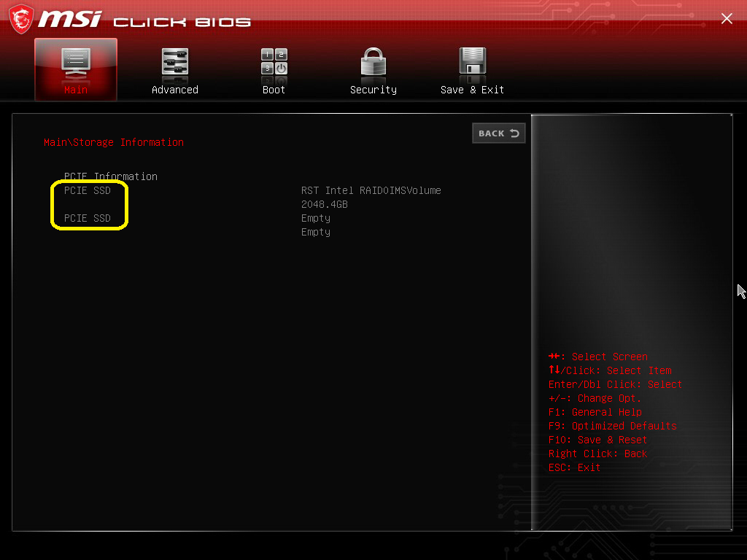Image resolution: width=747 pixels, height=560 pixels.
Task: Click the first Empty slot value
Action: click(x=316, y=218)
